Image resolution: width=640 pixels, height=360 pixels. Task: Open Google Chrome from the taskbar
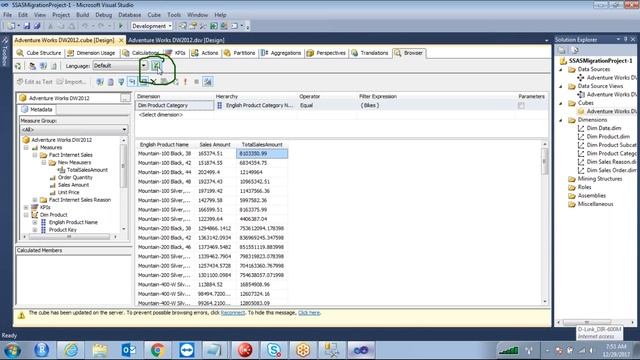click(158, 350)
